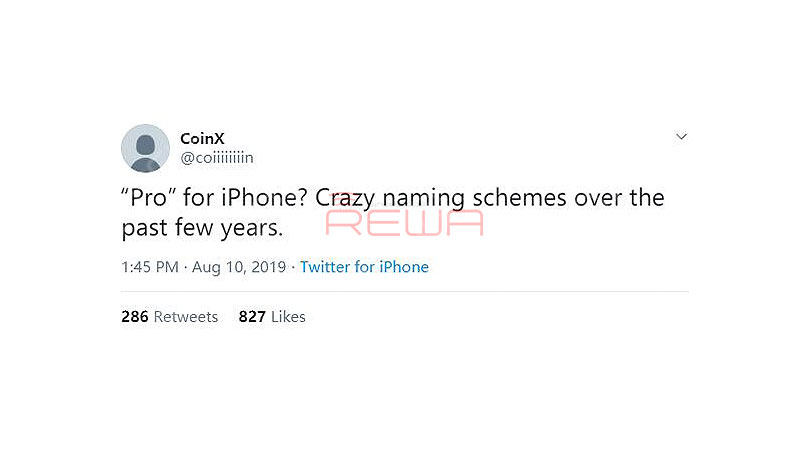This screenshot has width=807, height=450.
Task: Click the word "Likes" label
Action: pos(288,316)
